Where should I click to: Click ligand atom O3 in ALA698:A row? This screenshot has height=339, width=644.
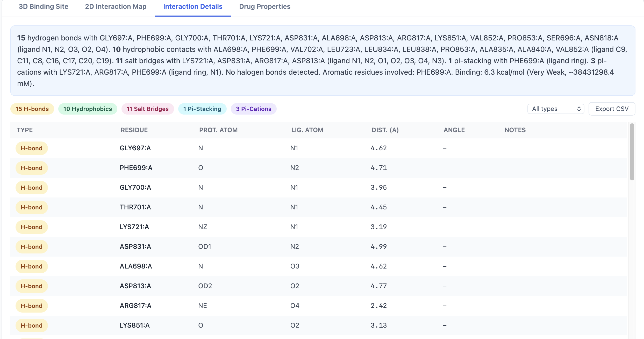295,266
